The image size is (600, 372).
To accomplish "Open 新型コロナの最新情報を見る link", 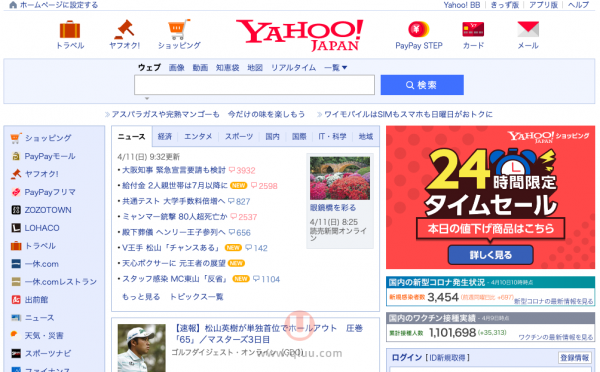I will (x=553, y=301).
